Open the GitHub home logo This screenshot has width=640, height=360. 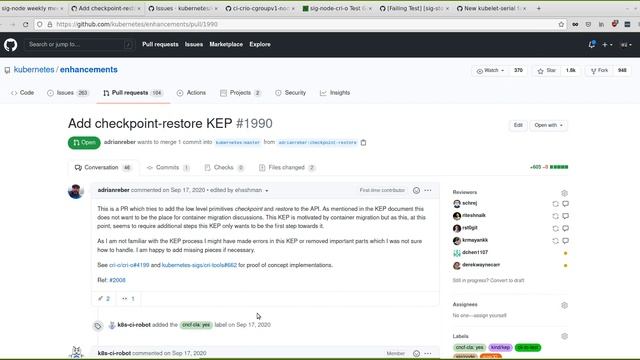pos(11,44)
